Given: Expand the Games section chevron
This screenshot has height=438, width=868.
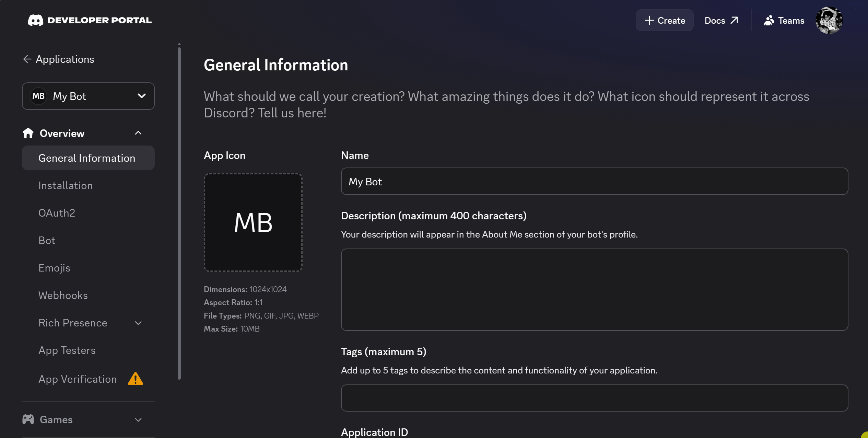Looking at the screenshot, I should point(138,420).
